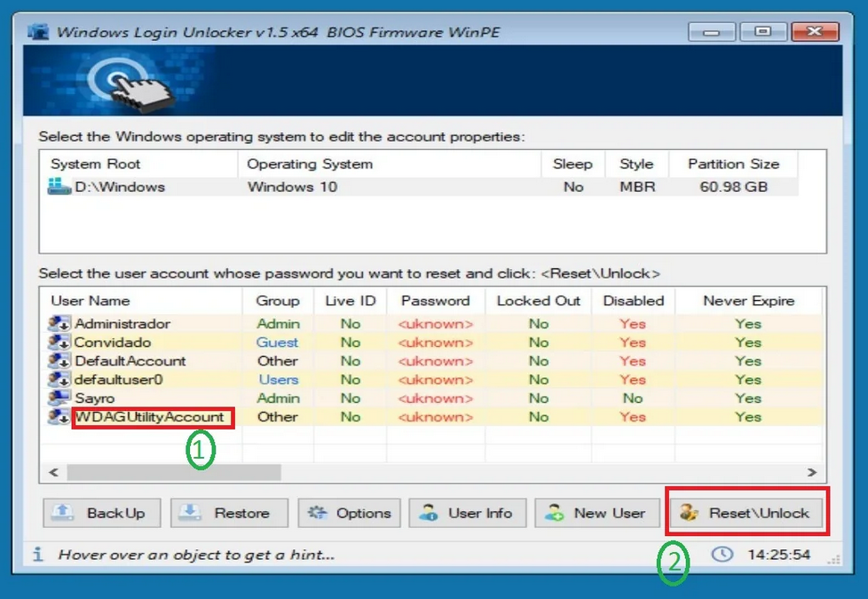Click the defaultuser0 account icon
This screenshot has width=868, height=599.
point(59,380)
